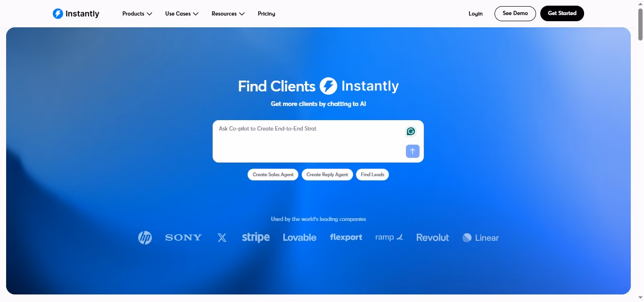Viewport: 644px width, 302px height.
Task: Click the Get Started button
Action: (x=562, y=14)
